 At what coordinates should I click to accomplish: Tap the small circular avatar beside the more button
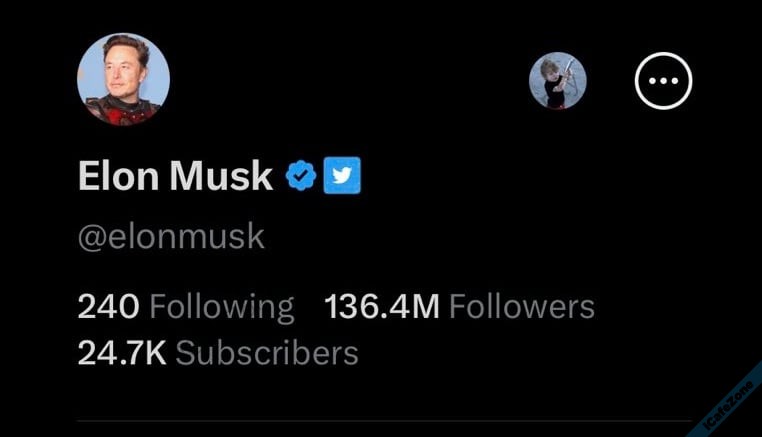tap(557, 81)
